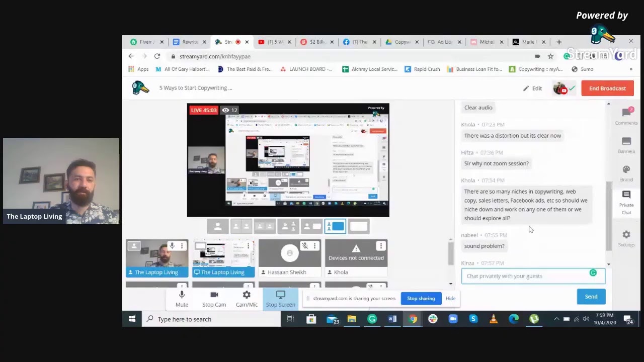Switch to the YouTube browser tab
The width and height of the screenshot is (644, 362).
click(274, 42)
